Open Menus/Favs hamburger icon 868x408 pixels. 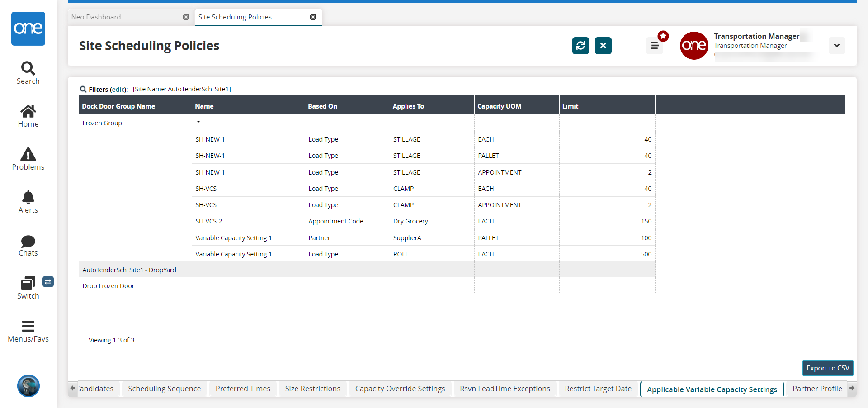28,326
